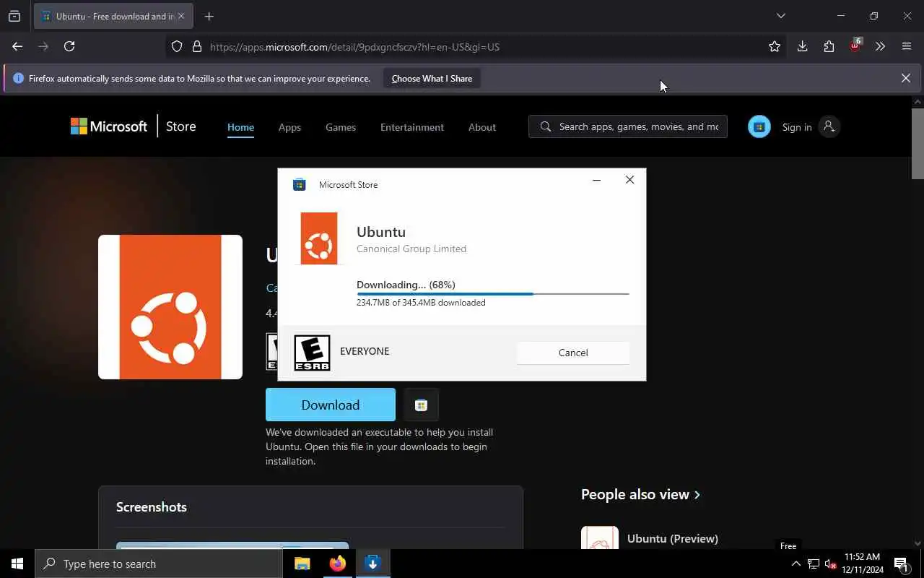Open People also view link
The width and height of the screenshot is (924, 578).
coord(640,494)
